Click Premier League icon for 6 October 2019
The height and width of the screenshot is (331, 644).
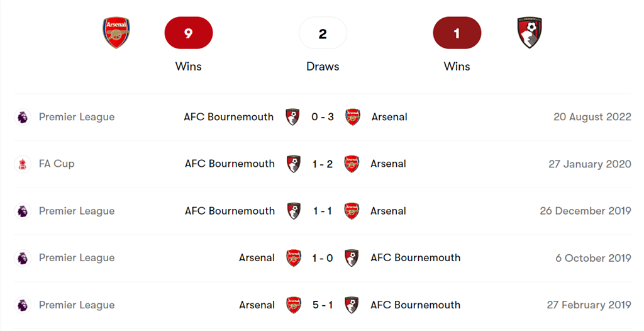23,258
